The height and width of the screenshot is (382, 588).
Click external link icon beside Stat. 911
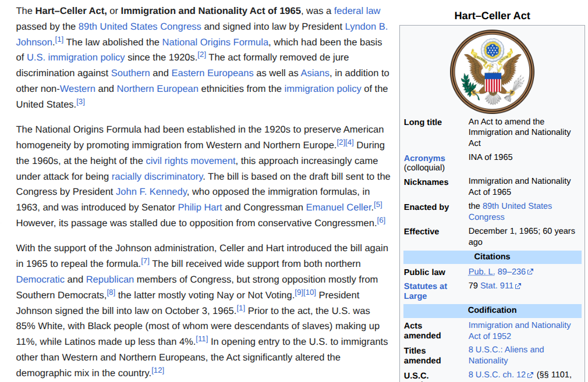(518, 286)
